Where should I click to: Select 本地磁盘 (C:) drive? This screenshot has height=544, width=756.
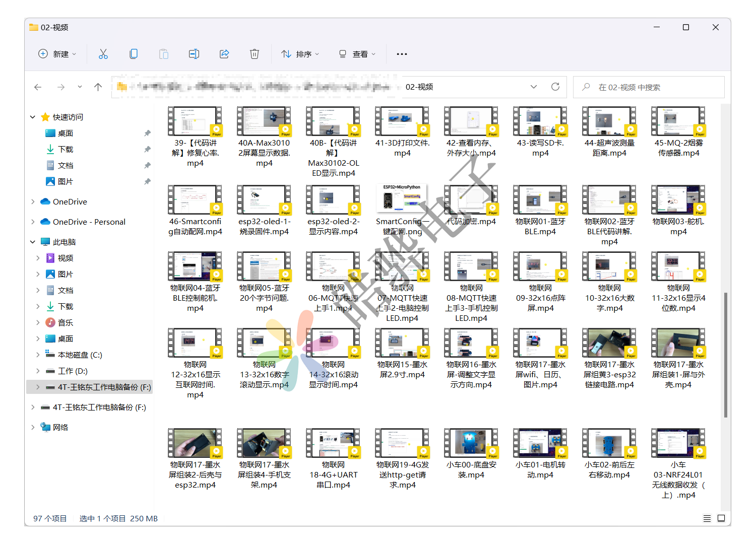tap(80, 355)
